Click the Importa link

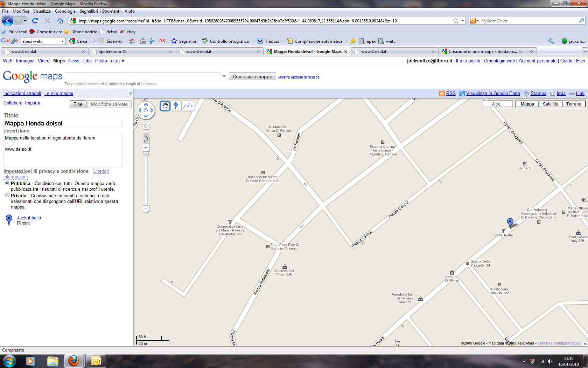(x=33, y=103)
